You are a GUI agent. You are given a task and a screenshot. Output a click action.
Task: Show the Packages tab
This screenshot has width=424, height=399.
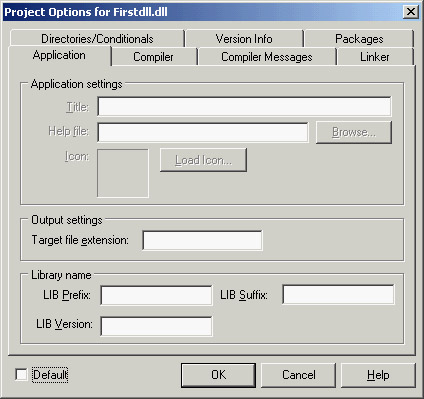click(359, 39)
